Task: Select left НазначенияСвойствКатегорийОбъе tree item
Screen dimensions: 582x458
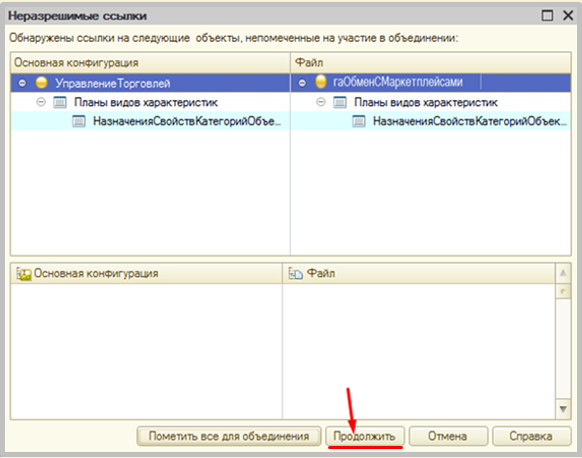Action: click(x=186, y=121)
